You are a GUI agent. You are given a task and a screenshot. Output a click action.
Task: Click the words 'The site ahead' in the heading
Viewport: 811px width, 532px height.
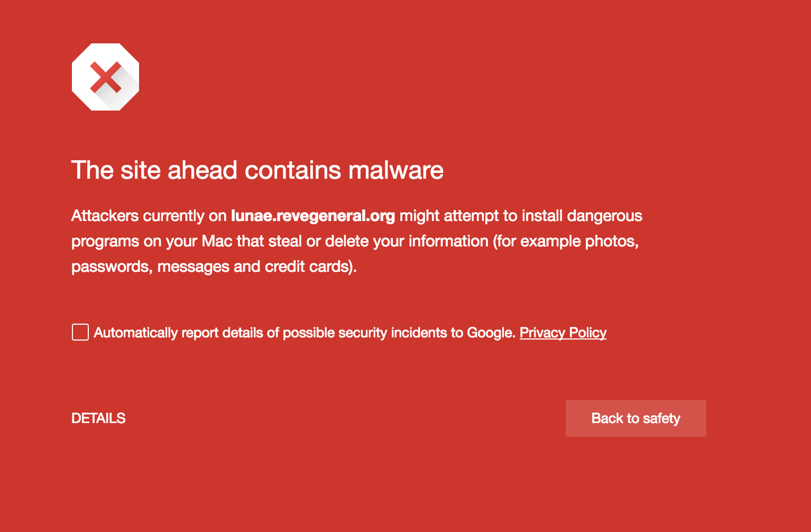click(154, 170)
